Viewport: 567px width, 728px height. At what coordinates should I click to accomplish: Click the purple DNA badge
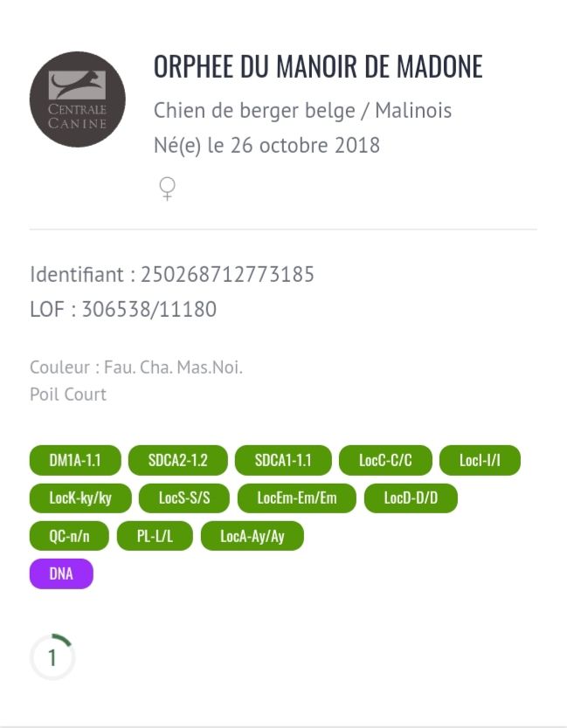61,573
